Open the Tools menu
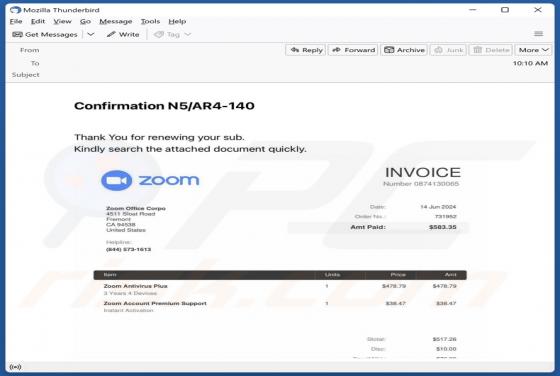 click(x=150, y=21)
